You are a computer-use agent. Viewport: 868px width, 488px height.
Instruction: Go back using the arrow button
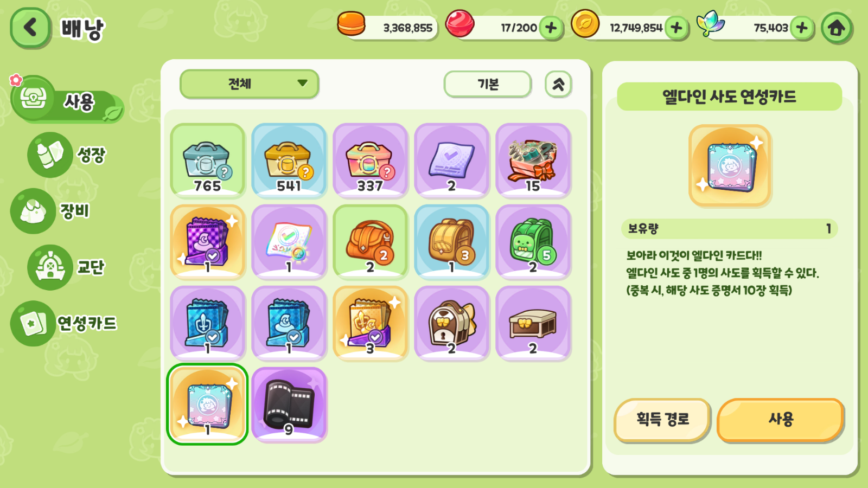click(30, 28)
